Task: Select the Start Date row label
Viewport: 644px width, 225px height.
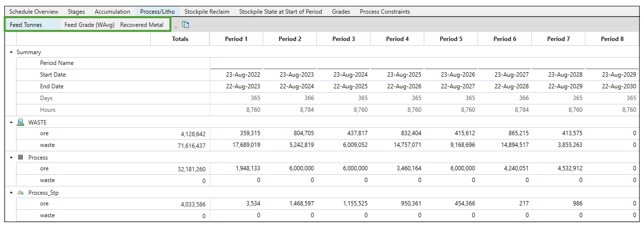Action: point(53,75)
